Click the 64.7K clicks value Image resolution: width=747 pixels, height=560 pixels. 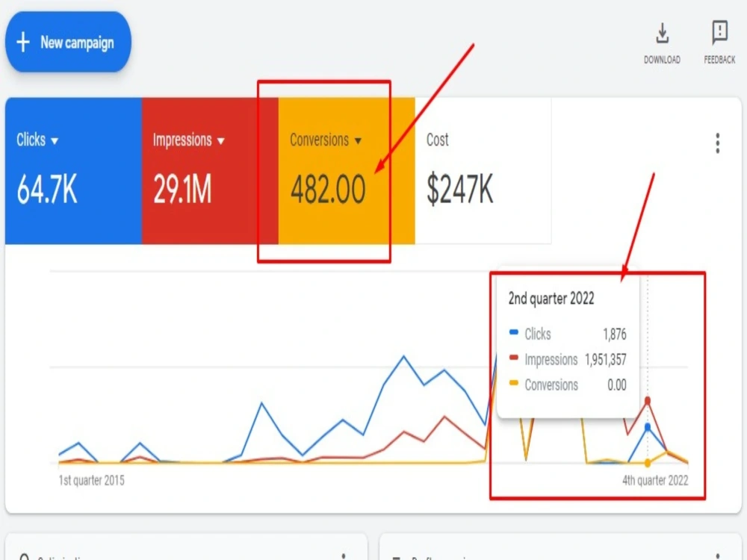coord(46,189)
